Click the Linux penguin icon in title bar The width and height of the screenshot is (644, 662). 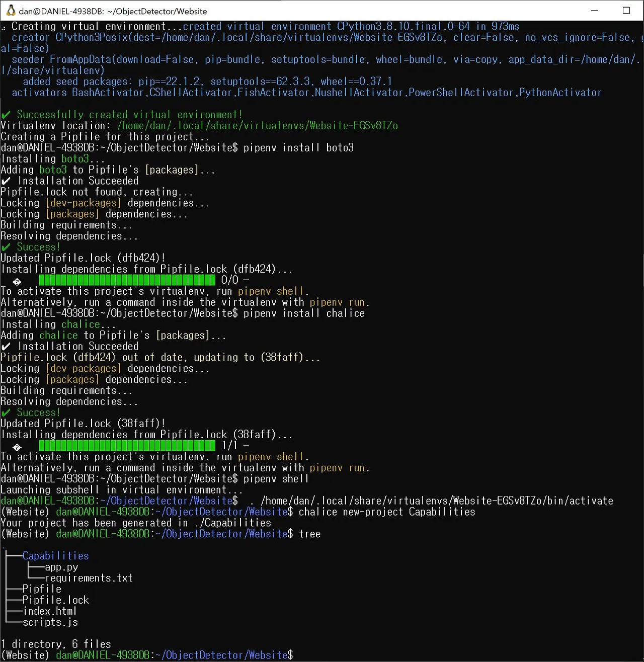click(11, 10)
